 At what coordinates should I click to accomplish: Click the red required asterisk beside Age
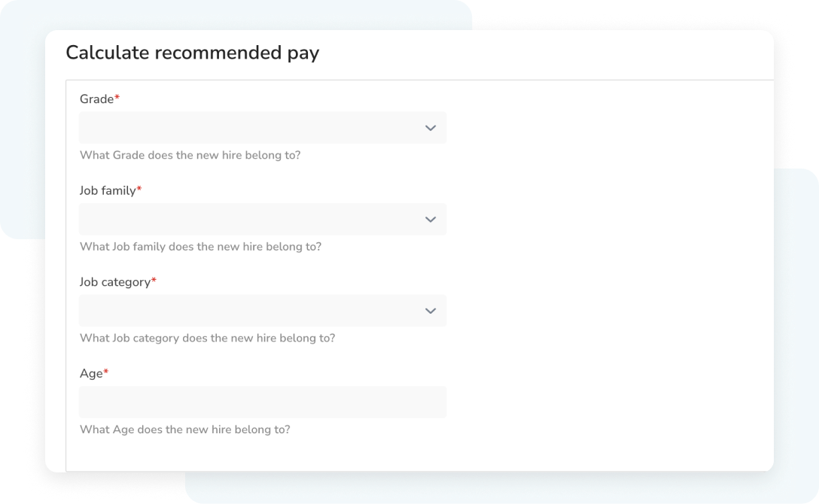[105, 372]
